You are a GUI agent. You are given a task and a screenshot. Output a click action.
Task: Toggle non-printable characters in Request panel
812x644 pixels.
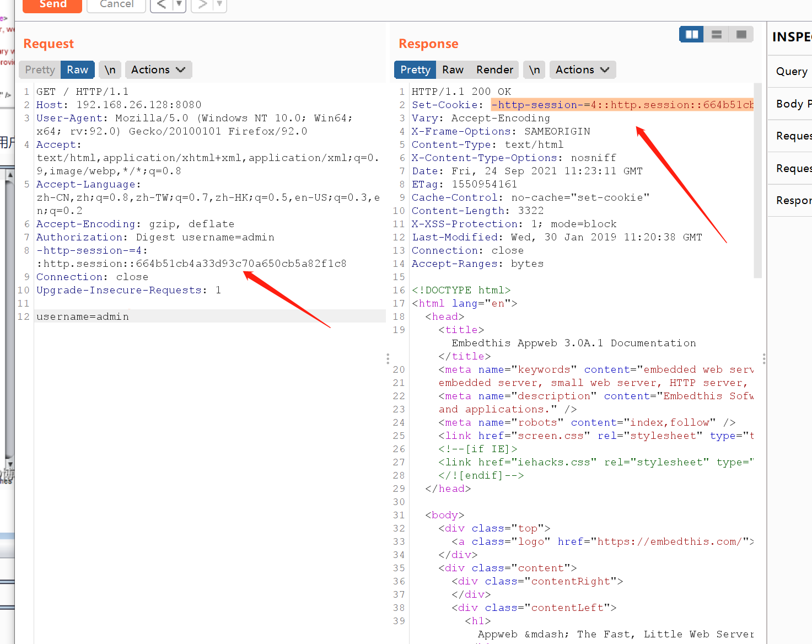tap(110, 70)
